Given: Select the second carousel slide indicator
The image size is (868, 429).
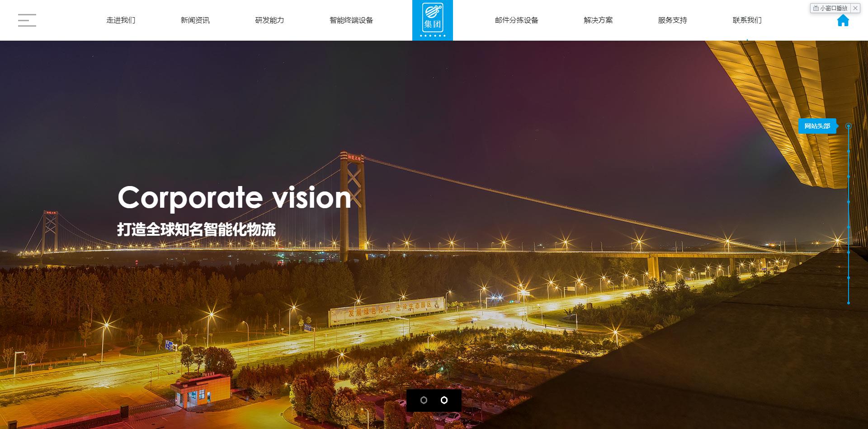Looking at the screenshot, I should 444,400.
